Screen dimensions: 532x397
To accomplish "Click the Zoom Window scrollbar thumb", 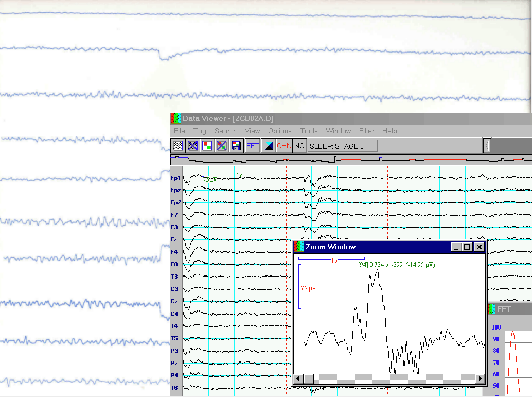I will point(308,379).
